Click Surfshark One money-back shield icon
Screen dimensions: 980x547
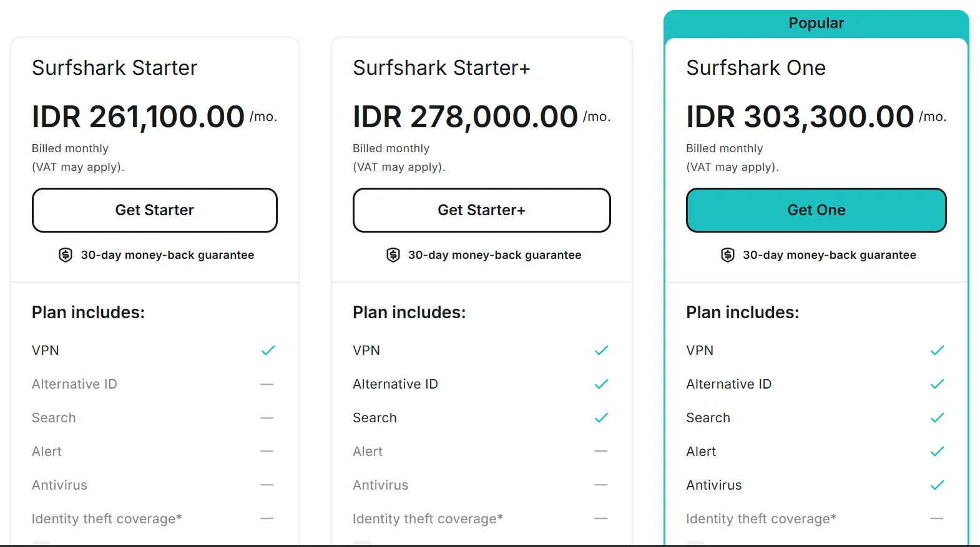727,255
